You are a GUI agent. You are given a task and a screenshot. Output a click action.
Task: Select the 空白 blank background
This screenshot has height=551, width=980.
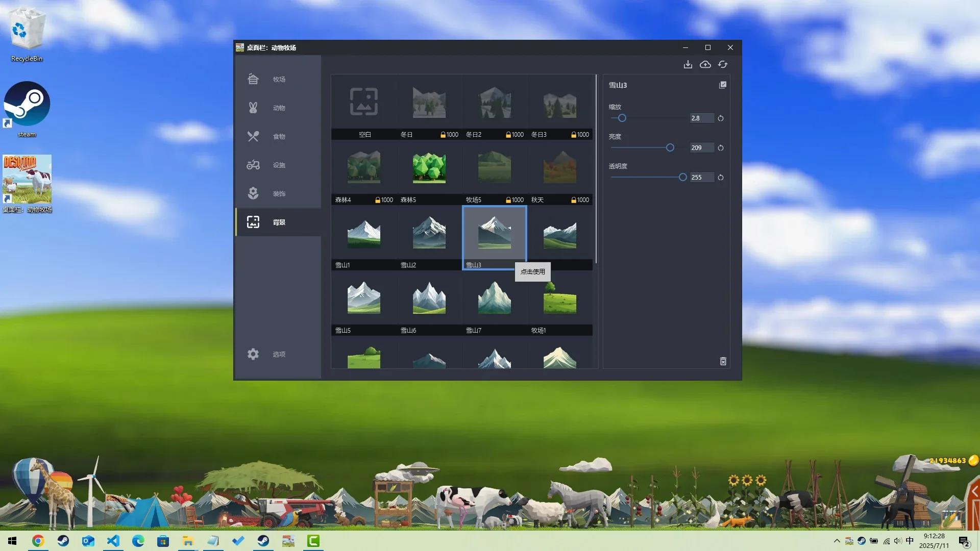click(363, 102)
